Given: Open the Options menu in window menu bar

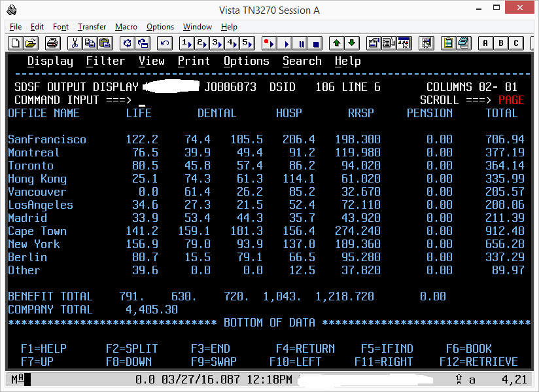Looking at the screenshot, I should [x=160, y=27].
